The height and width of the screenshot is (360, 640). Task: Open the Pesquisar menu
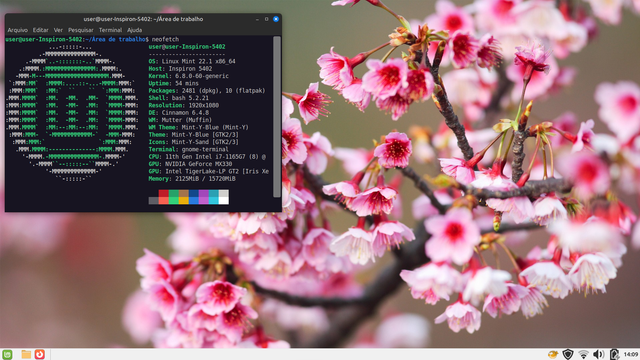click(x=80, y=30)
